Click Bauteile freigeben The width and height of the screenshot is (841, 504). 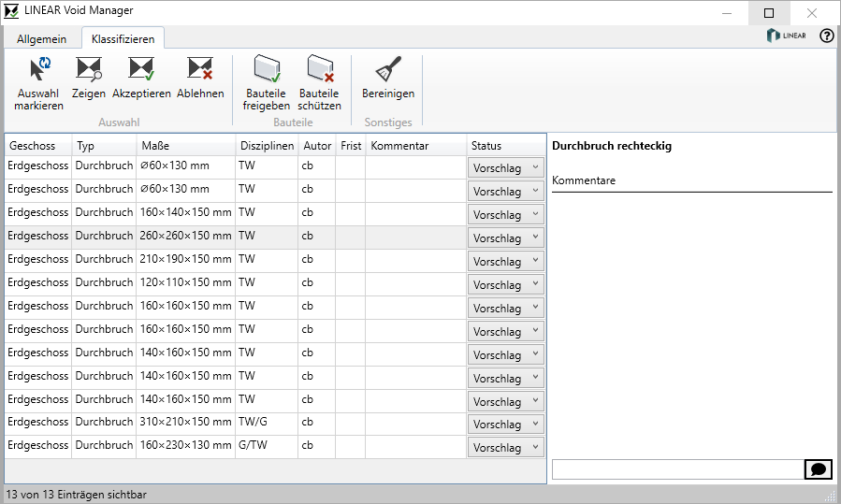[x=266, y=83]
